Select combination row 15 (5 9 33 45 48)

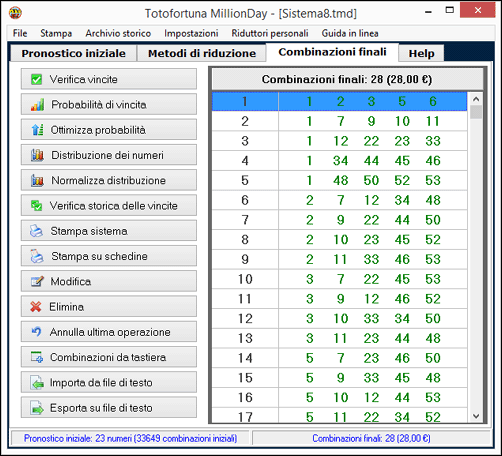coord(339,378)
